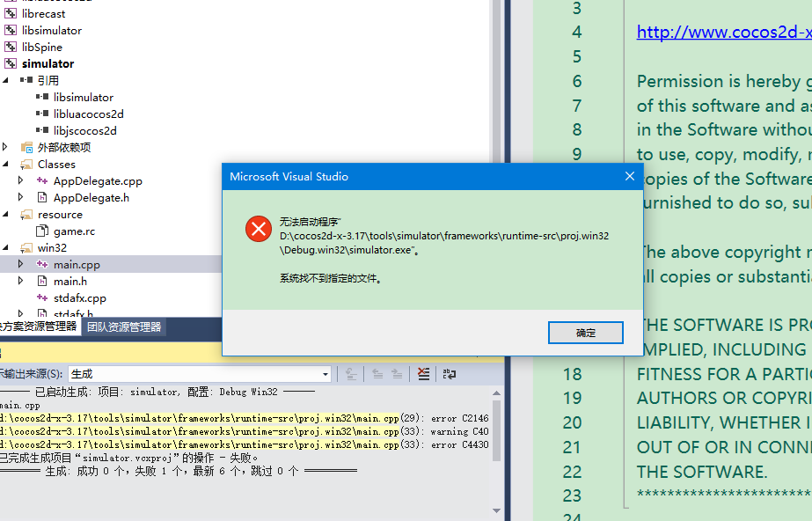Select the bold simulator startup project
This screenshot has width=812, height=521.
[x=48, y=63]
